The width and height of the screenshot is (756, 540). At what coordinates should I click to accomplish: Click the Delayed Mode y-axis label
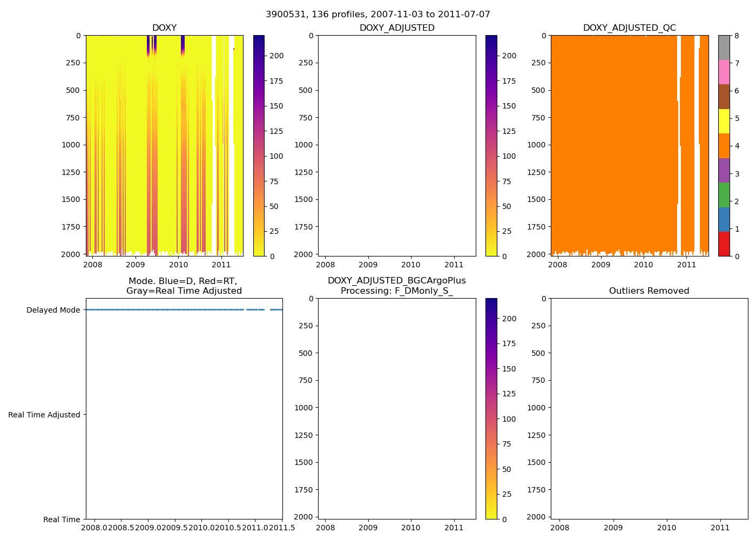(53, 310)
